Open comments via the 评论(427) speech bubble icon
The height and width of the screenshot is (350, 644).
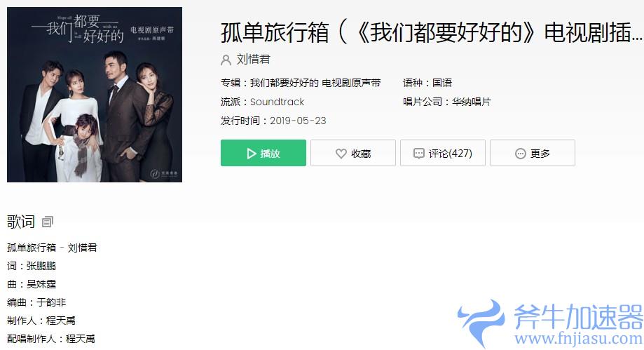(418, 154)
